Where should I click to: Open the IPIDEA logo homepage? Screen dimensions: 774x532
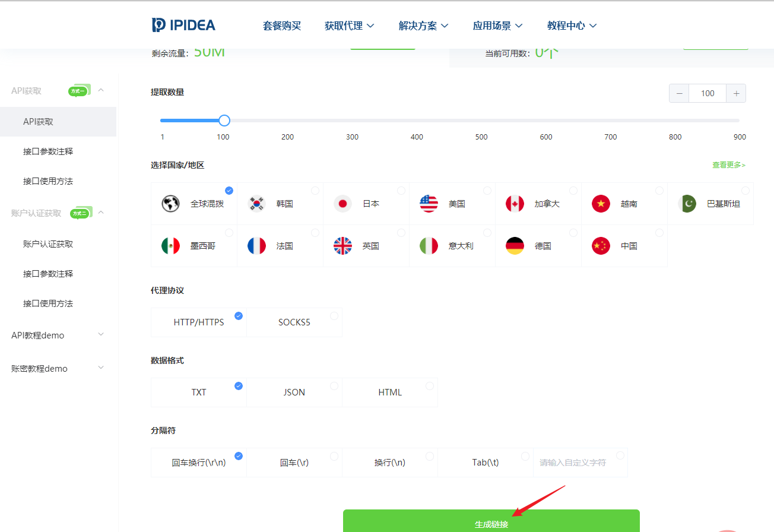(x=183, y=25)
